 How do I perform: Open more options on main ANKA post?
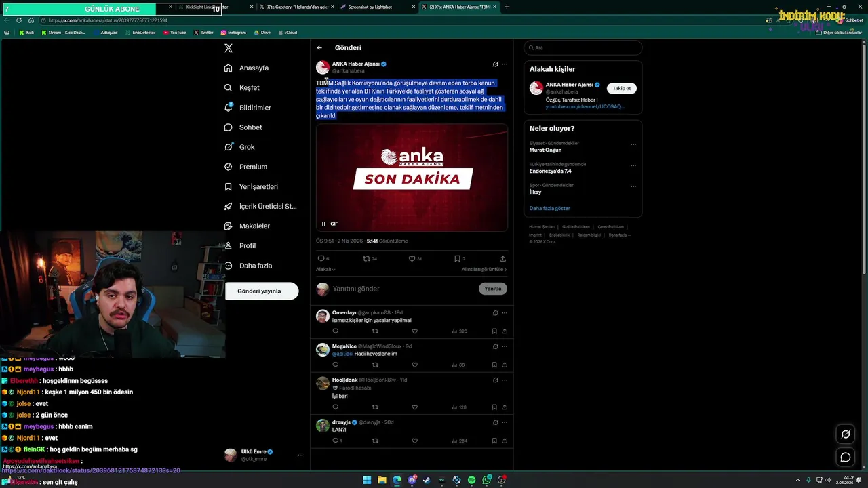(504, 64)
